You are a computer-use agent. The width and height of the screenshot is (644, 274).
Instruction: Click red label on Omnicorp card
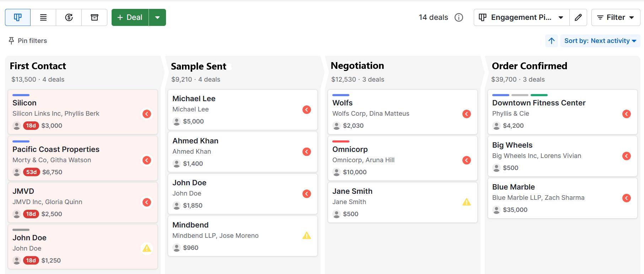(x=341, y=142)
